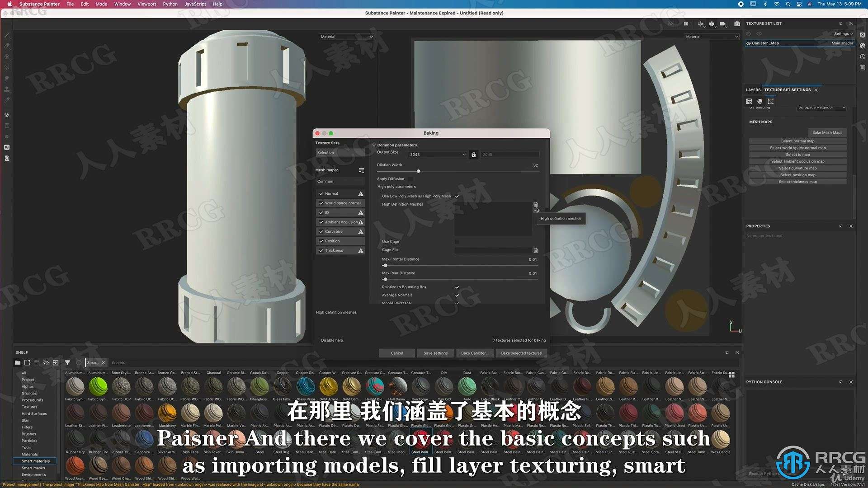Open the perspective view cube options
This screenshot has width=868, height=488.
(712, 23)
